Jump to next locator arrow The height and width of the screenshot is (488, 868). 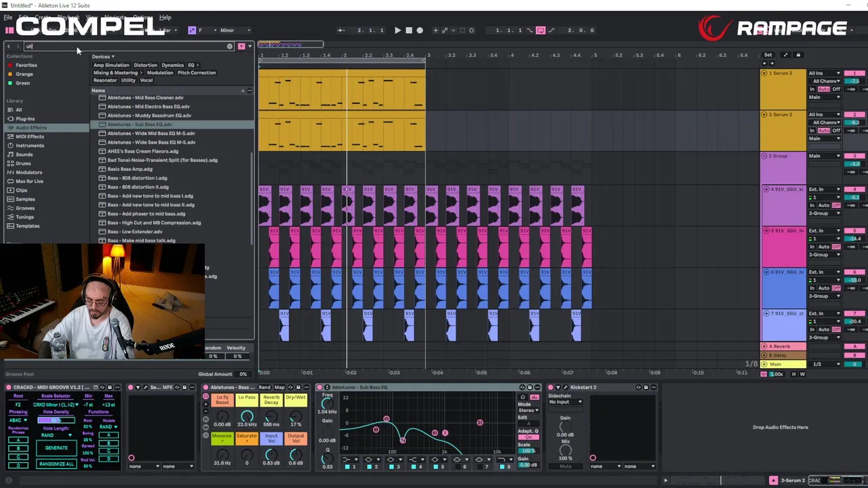pyautogui.click(x=773, y=63)
